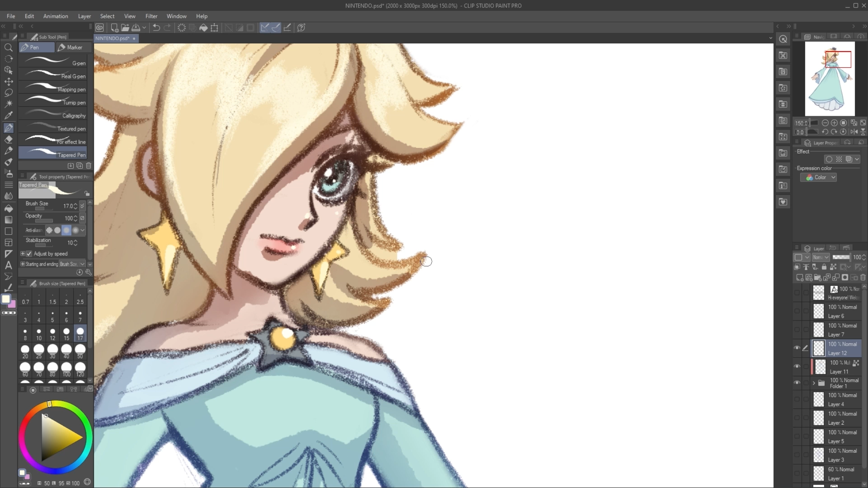Viewport: 868px width, 488px height.
Task: Open the Layer palette color dropdown
Action: (x=802, y=257)
